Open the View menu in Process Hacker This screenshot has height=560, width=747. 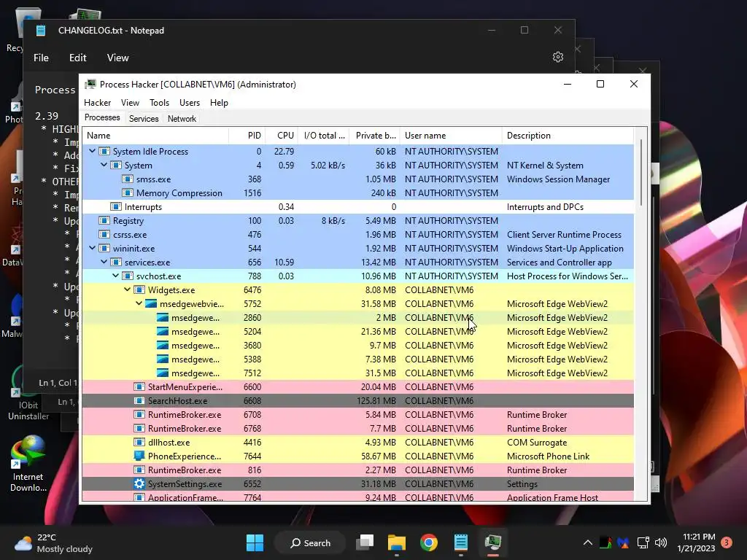(130, 102)
